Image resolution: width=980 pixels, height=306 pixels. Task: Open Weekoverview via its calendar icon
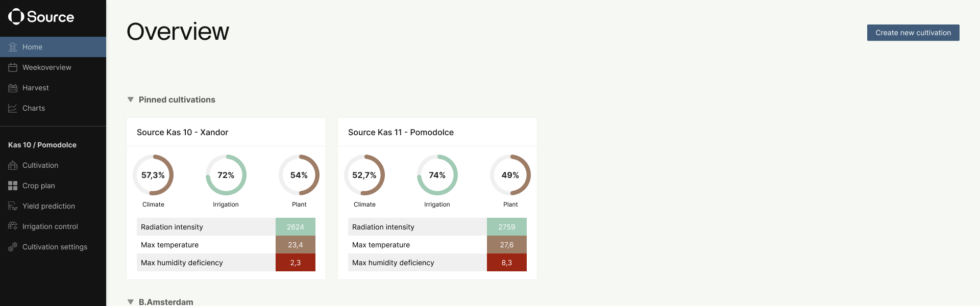(13, 67)
